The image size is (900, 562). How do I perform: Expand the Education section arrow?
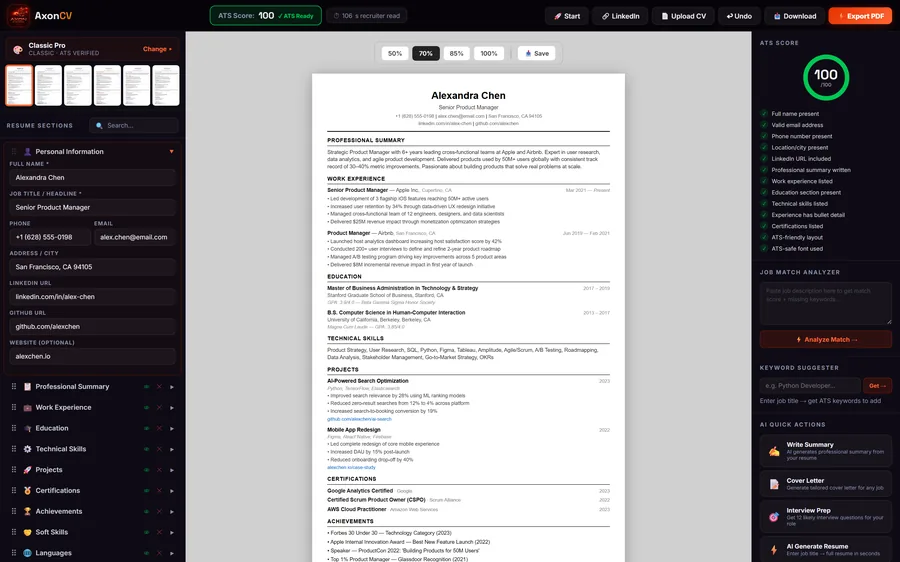click(x=172, y=428)
